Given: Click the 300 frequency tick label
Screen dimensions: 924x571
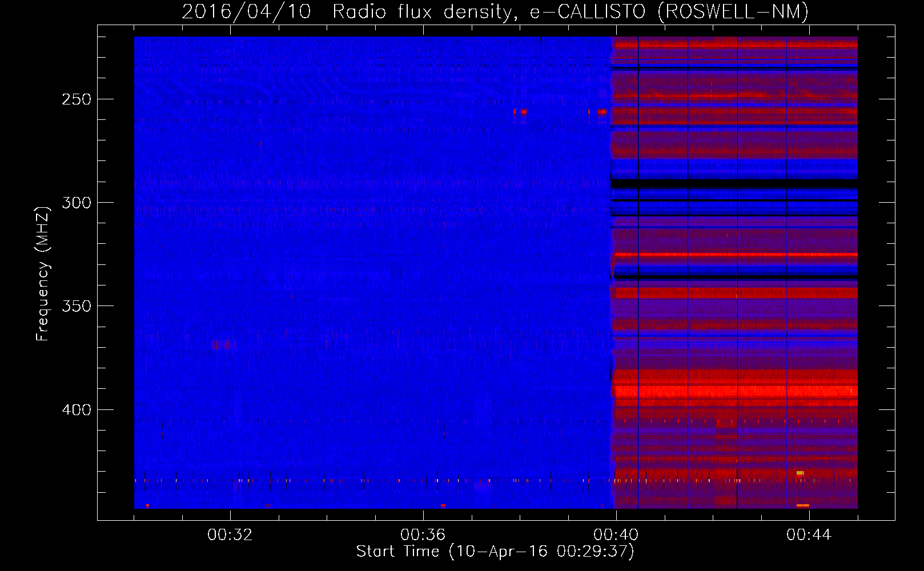Looking at the screenshot, I should pos(77,203).
